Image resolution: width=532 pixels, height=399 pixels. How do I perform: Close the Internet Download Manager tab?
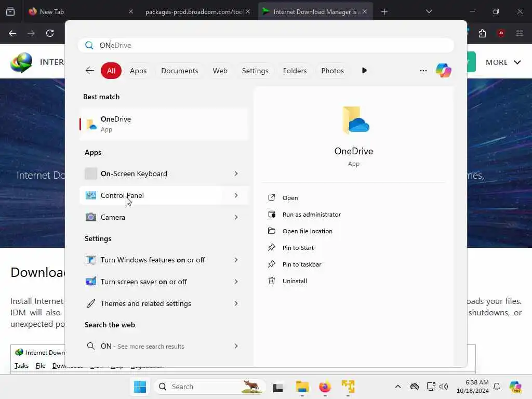click(x=364, y=11)
